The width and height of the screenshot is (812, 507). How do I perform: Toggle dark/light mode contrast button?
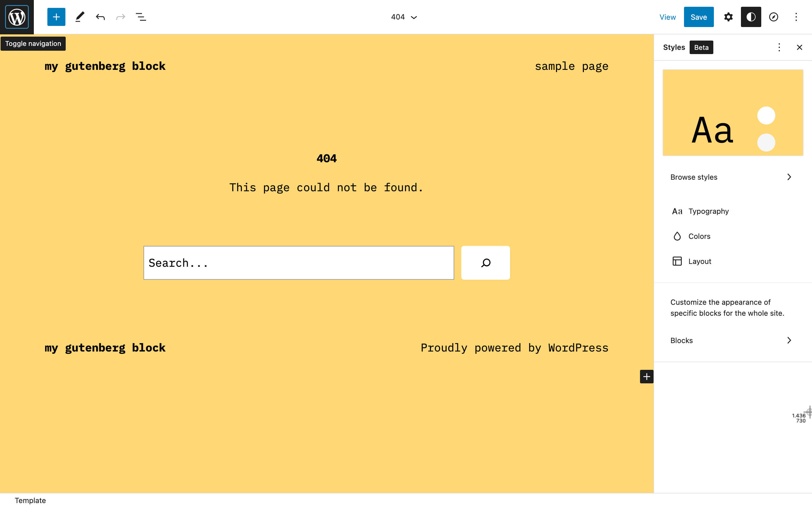751,16
